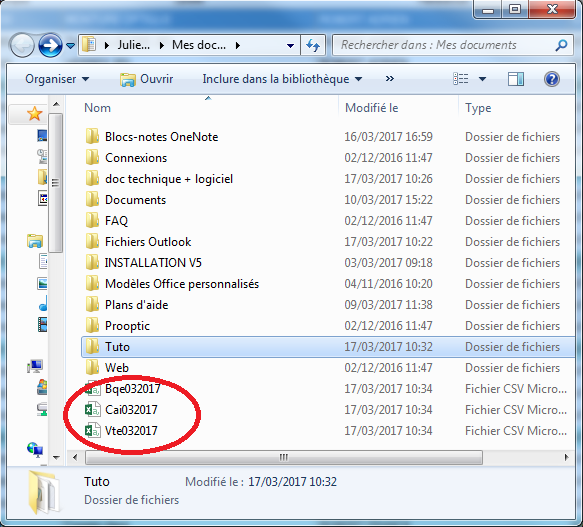This screenshot has height=527, width=583.
Task: Click the horizontal scrollbar thumb
Action: point(284,457)
